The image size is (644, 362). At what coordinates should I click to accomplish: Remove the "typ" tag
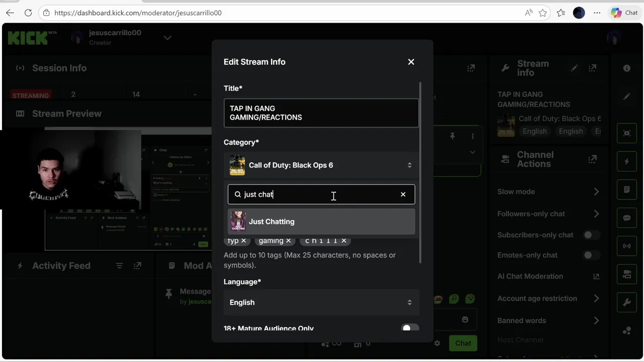click(x=244, y=240)
